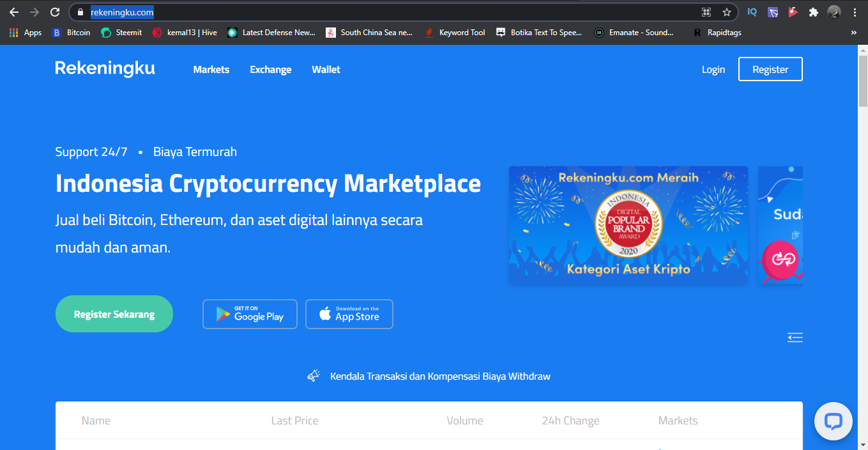Sort table by Volume column
The height and width of the screenshot is (450, 868).
click(465, 421)
